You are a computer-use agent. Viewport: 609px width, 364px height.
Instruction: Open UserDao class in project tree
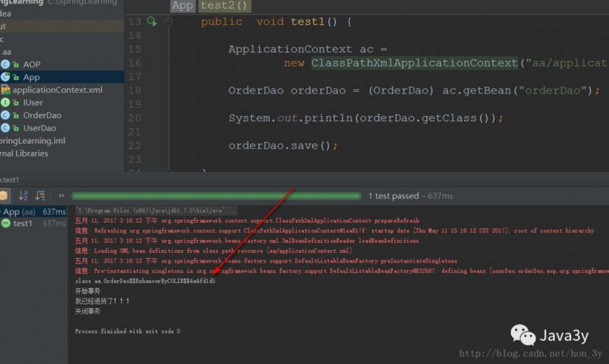(x=40, y=128)
